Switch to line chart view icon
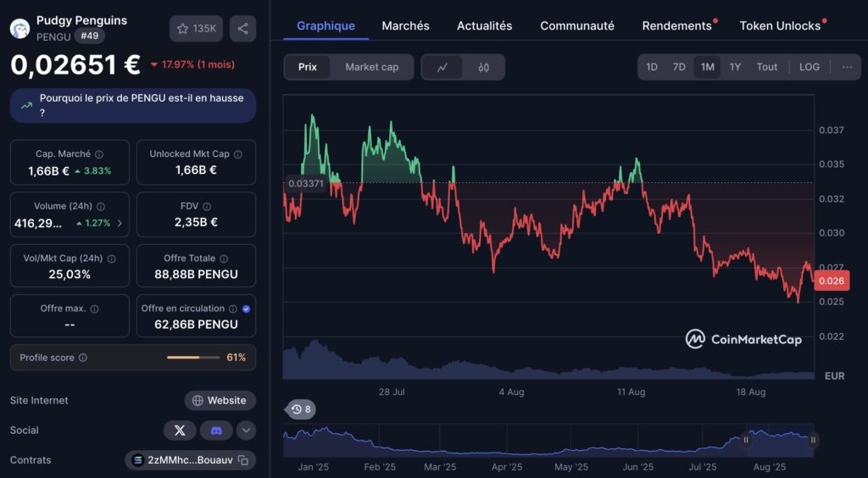 [x=442, y=68]
